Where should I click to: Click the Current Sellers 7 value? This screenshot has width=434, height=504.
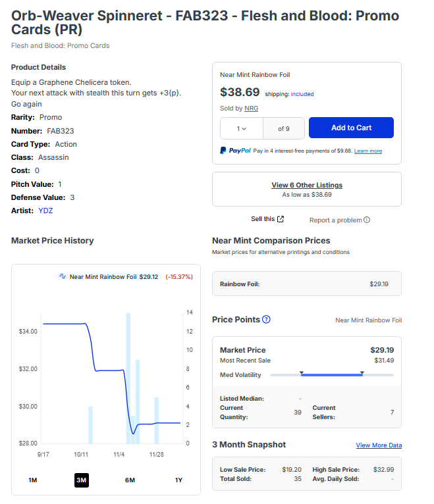click(392, 413)
